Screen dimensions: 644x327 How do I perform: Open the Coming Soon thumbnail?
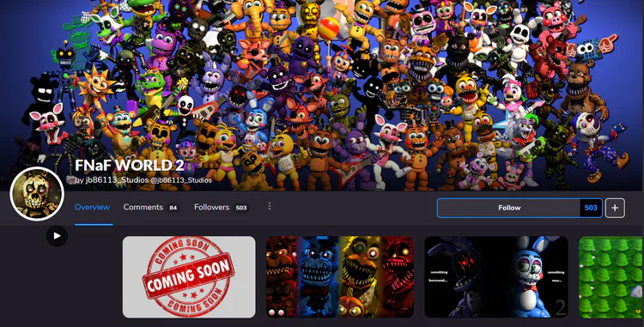click(x=189, y=276)
